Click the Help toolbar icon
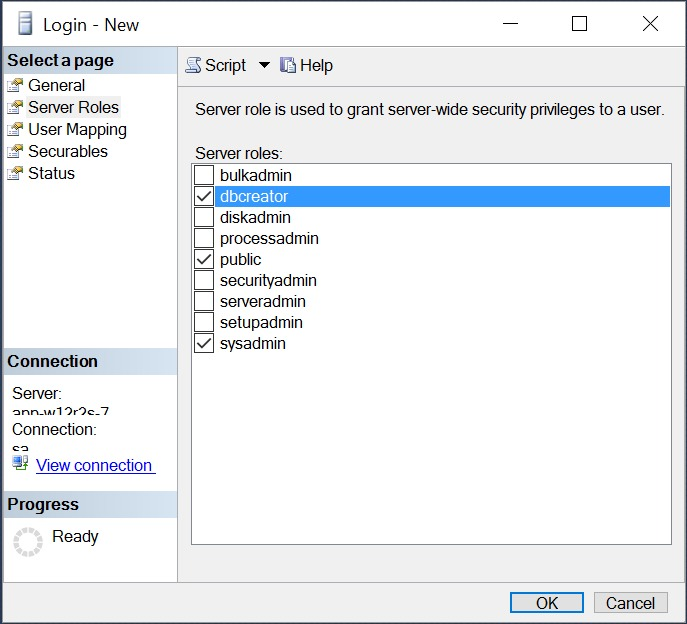 [x=288, y=66]
